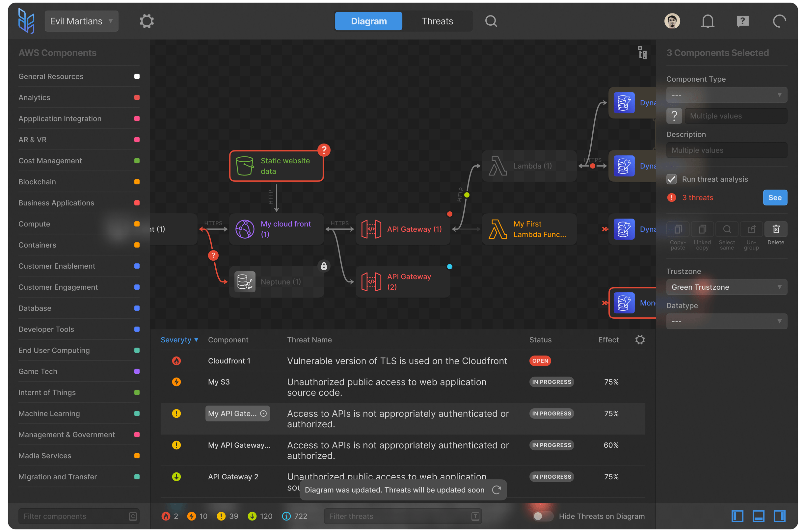Screen dimensions: 806x532
Task: Click the Linked copy icon
Action: click(702, 229)
